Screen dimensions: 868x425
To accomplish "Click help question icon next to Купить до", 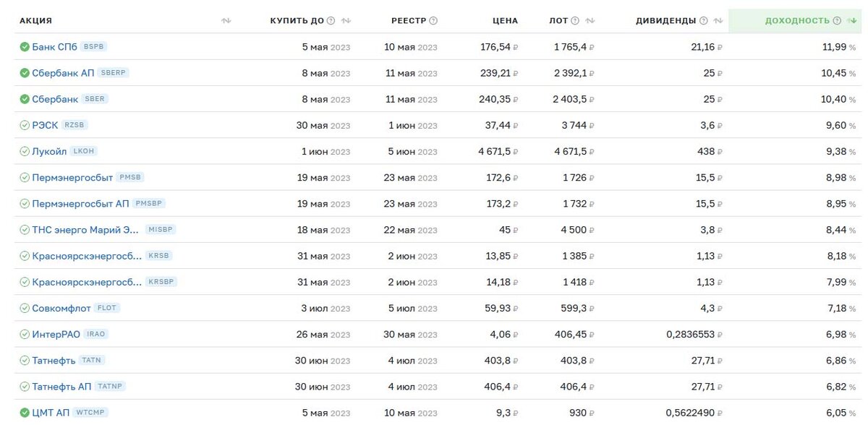I will tap(331, 21).
